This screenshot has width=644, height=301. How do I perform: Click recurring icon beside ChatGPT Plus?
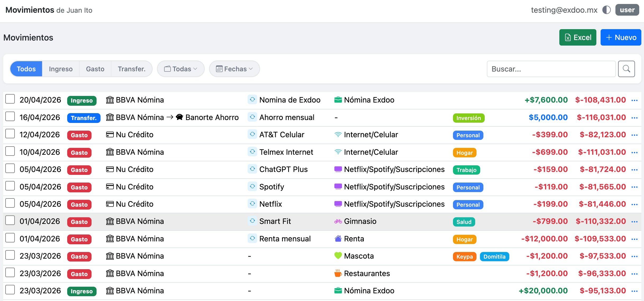point(252,169)
